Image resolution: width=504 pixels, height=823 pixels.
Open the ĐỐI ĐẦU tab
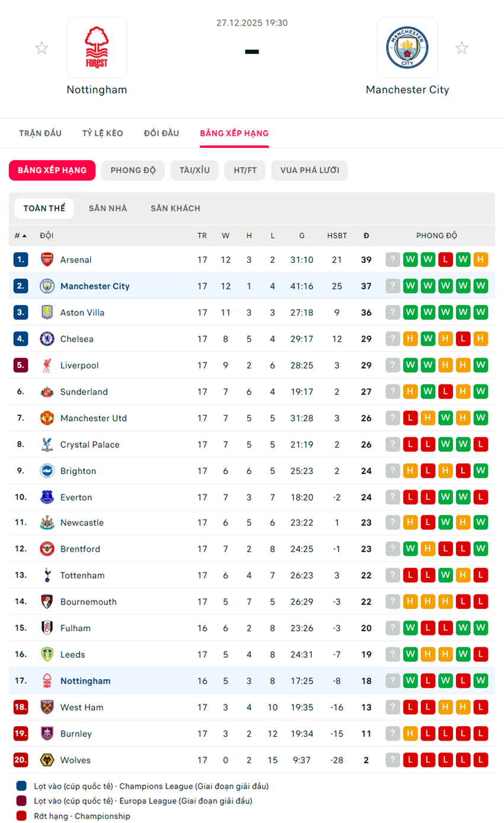point(161,133)
